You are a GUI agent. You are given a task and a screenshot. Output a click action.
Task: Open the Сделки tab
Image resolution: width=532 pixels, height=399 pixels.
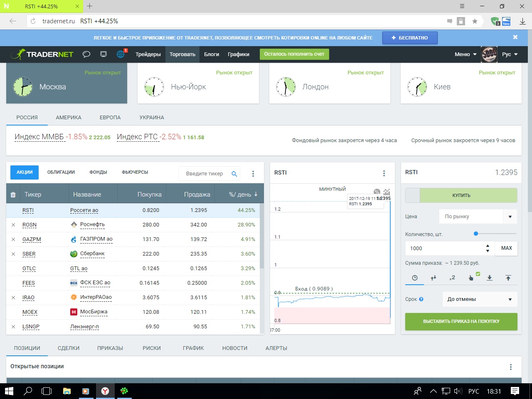coord(69,348)
